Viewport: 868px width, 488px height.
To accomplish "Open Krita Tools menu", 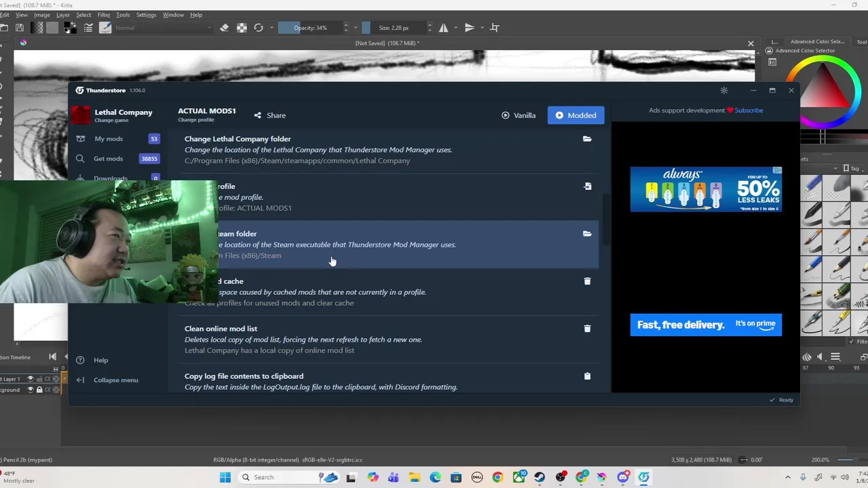I will (x=123, y=15).
